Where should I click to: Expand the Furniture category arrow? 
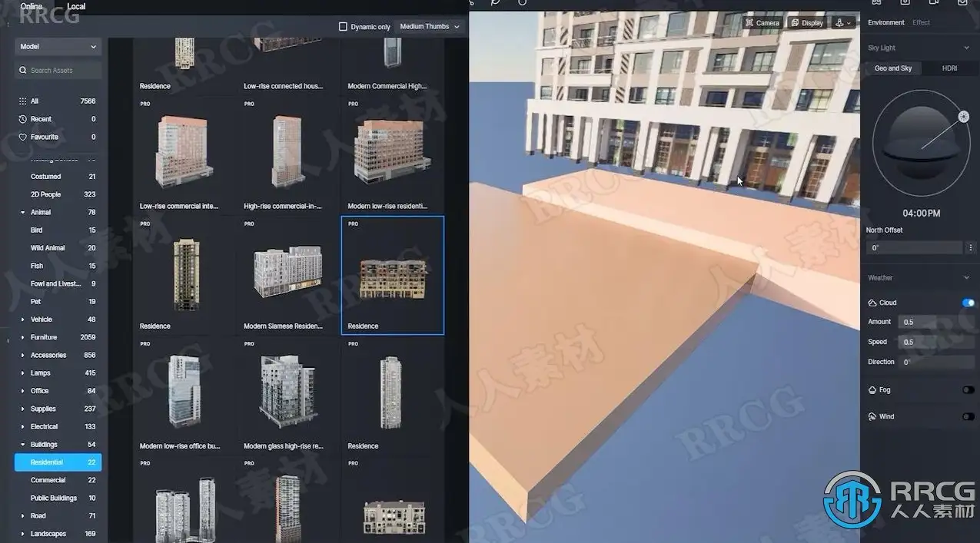pyautogui.click(x=22, y=337)
